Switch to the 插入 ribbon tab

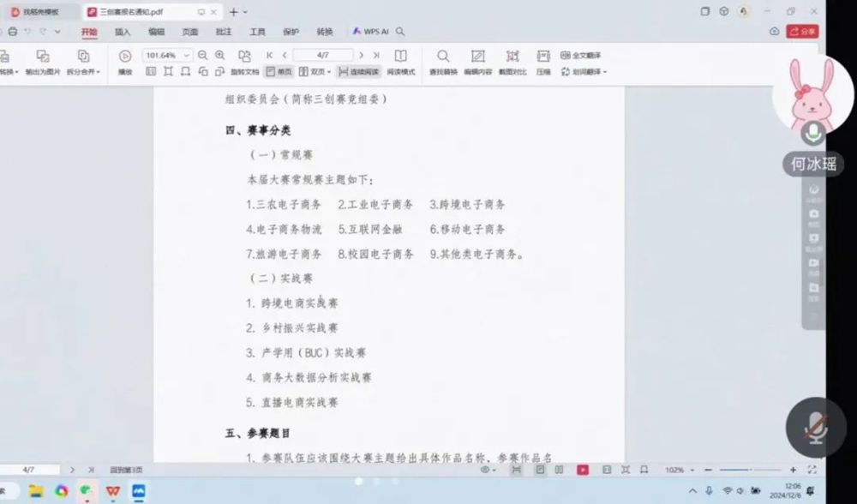point(123,32)
